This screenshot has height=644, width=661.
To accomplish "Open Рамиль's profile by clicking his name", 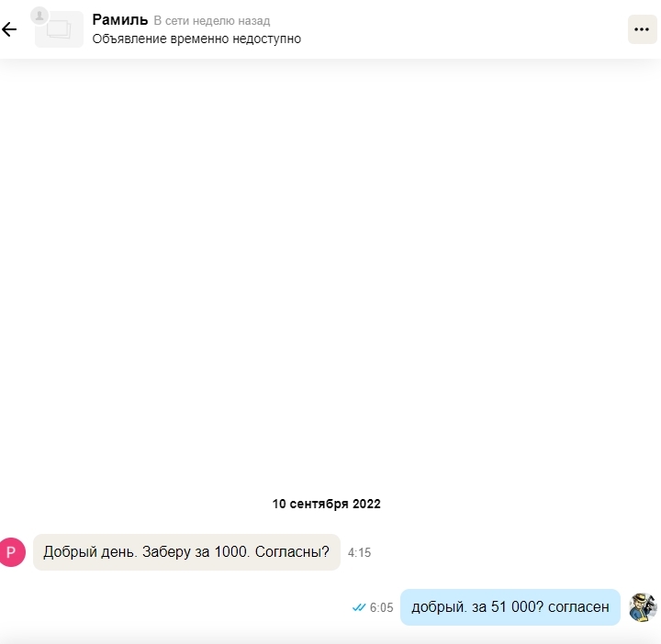I will (x=120, y=19).
